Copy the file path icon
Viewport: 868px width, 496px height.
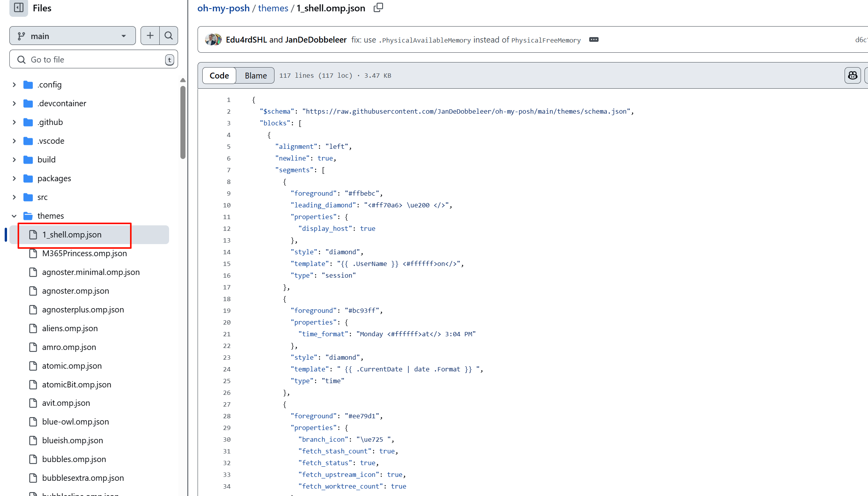pyautogui.click(x=378, y=8)
